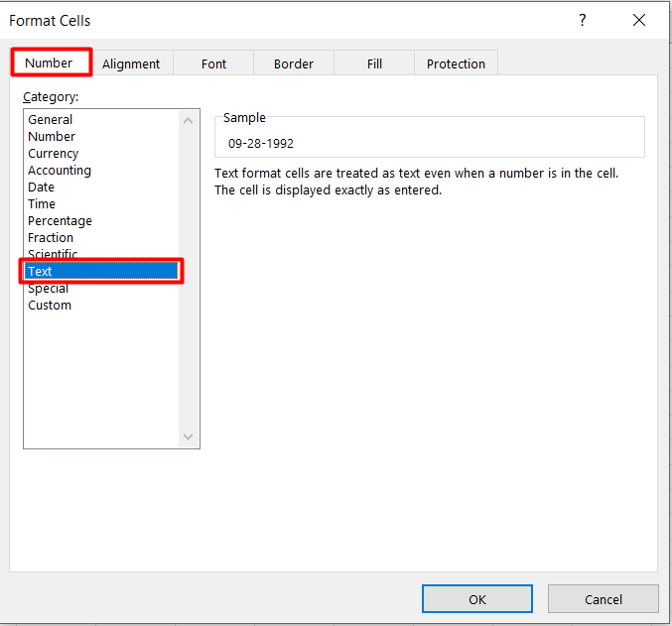Click the sample value 09-28-1992
Viewport: 672px width, 626px height.
coord(261,144)
